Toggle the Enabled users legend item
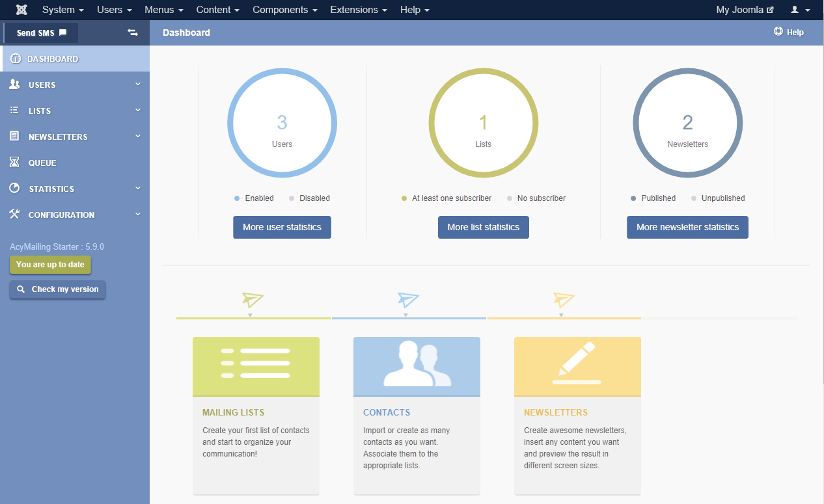Image resolution: width=824 pixels, height=504 pixels. point(254,198)
